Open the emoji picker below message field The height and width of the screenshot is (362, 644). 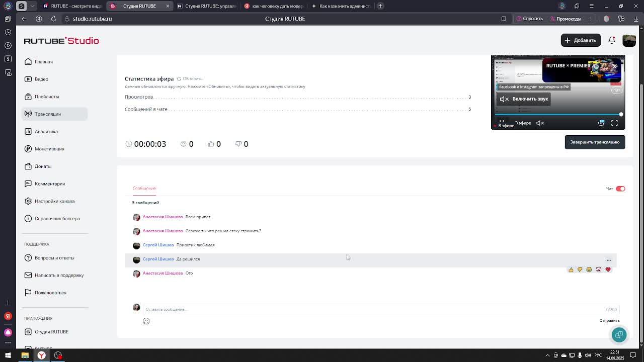tap(146, 321)
